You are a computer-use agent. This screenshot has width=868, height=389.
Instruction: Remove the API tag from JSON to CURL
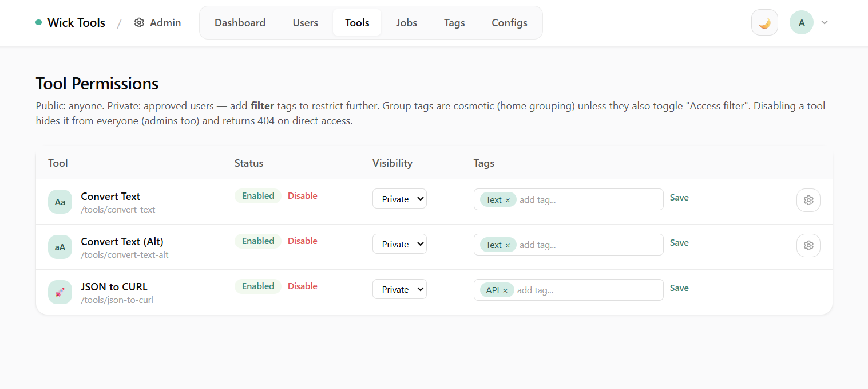click(x=506, y=290)
